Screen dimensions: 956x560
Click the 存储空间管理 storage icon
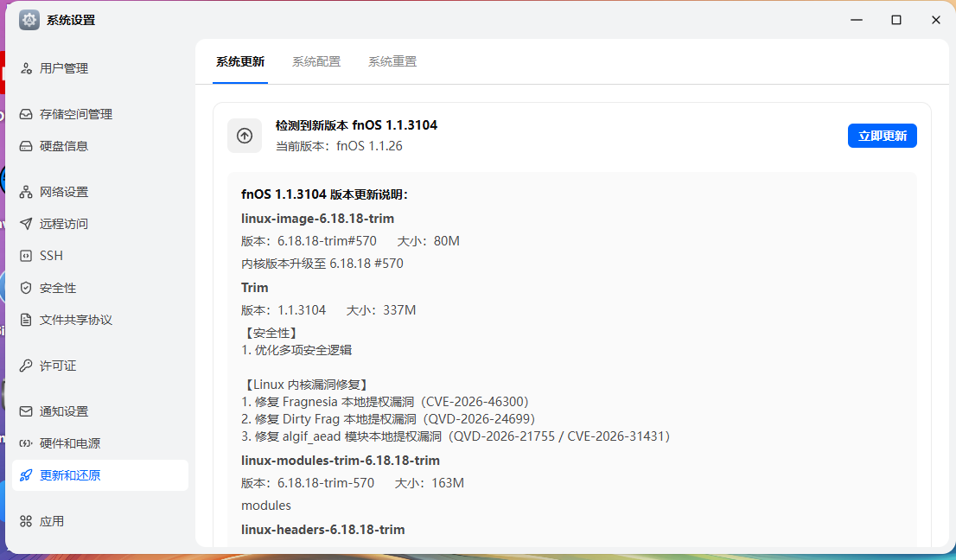point(26,114)
